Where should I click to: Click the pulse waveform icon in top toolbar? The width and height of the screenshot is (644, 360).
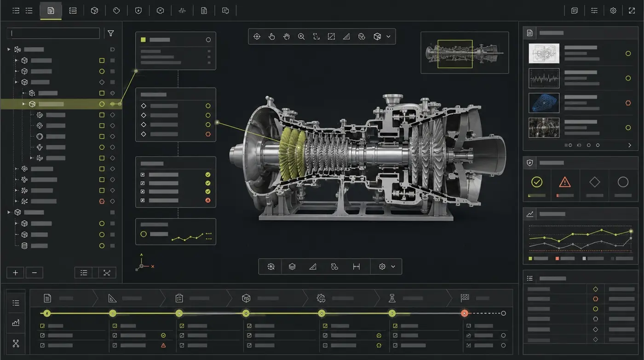pyautogui.click(x=182, y=11)
